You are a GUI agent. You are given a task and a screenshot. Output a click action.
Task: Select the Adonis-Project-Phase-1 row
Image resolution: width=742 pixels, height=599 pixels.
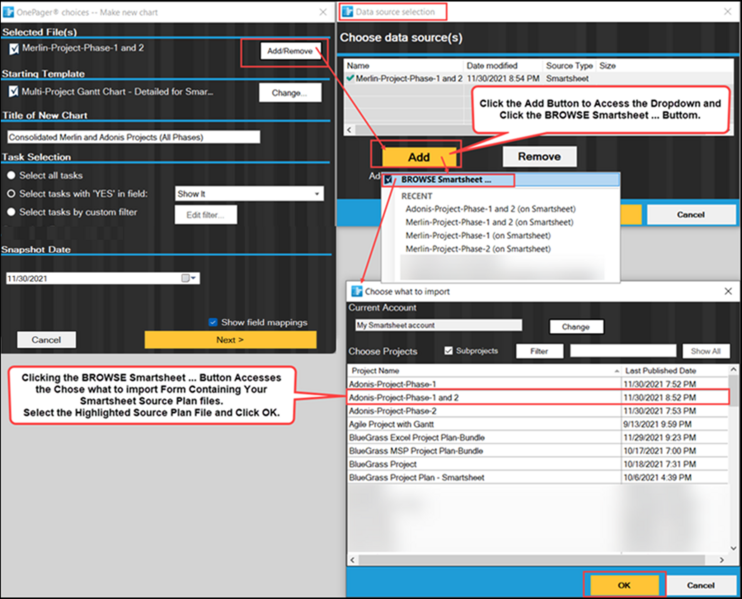tap(538, 384)
